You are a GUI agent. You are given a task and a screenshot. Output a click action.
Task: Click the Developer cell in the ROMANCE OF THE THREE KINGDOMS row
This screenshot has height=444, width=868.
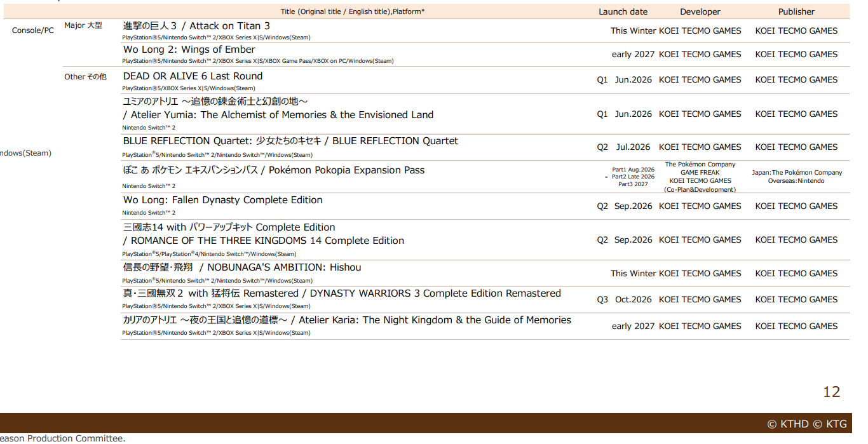click(700, 240)
